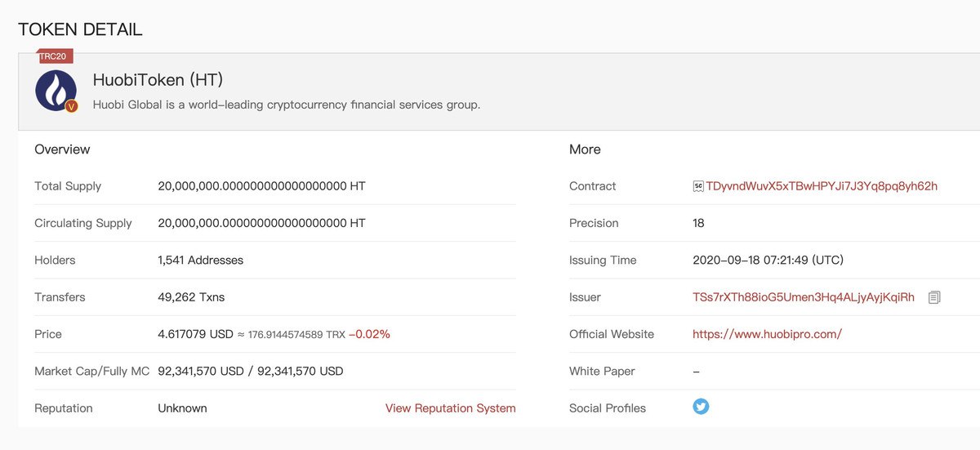Click the Transfers label
The image size is (980, 450).
60,297
